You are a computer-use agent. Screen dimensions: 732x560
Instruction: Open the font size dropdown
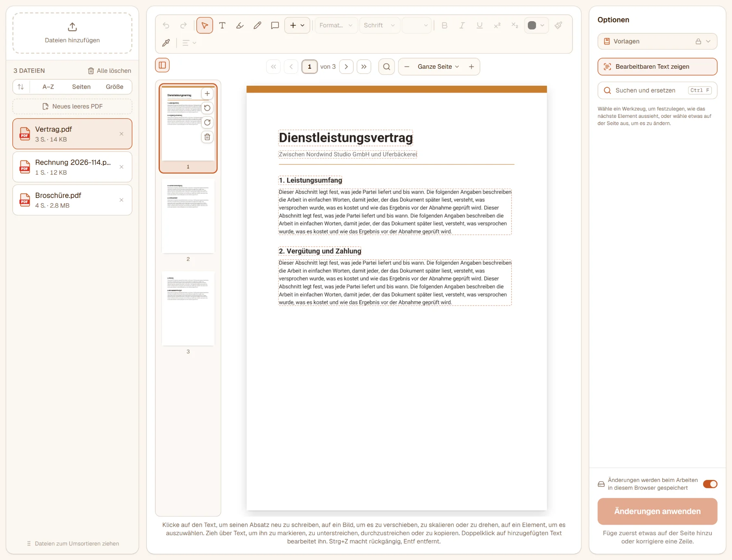point(416,25)
